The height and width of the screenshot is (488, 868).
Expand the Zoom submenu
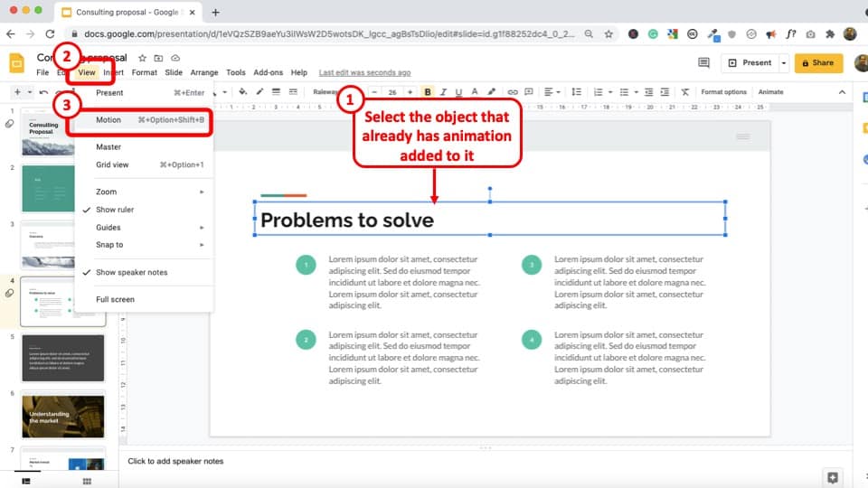click(x=144, y=192)
